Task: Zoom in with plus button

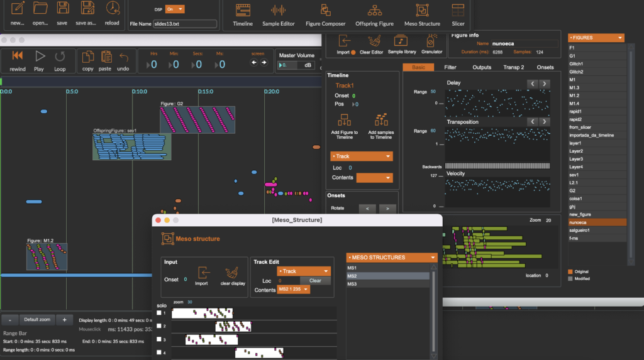Action: coord(65,320)
